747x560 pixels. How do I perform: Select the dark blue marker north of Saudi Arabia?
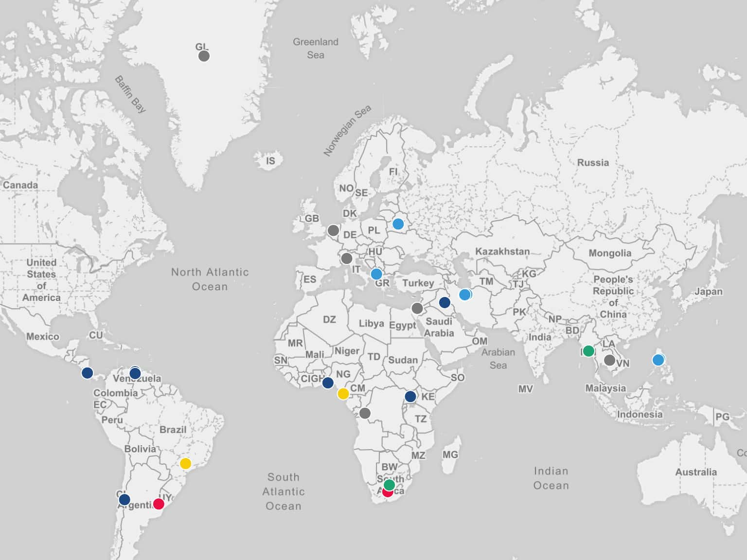point(445,302)
